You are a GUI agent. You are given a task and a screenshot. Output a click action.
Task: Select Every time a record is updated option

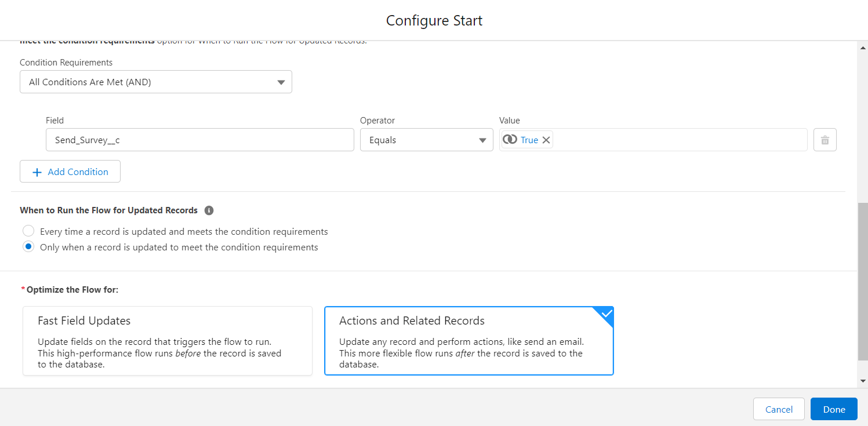click(28, 230)
